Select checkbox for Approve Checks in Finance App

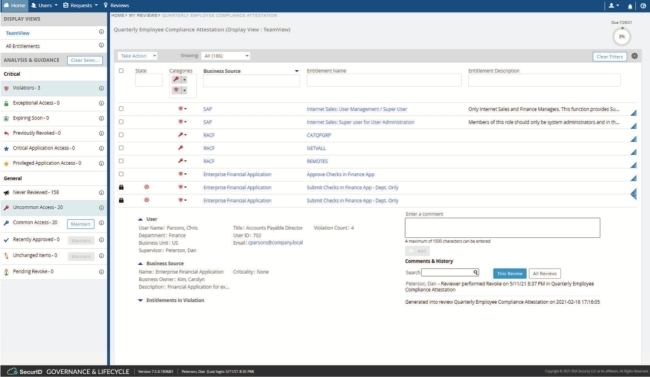tap(121, 174)
